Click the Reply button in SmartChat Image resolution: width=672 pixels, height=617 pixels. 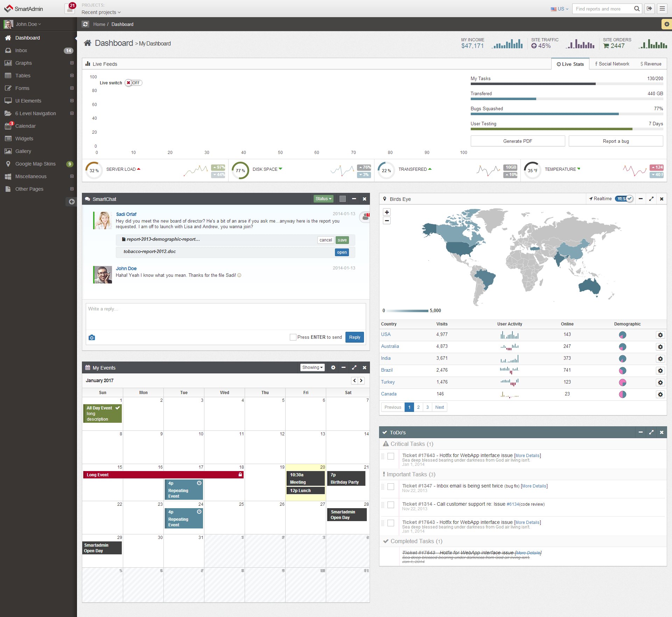[x=355, y=337]
